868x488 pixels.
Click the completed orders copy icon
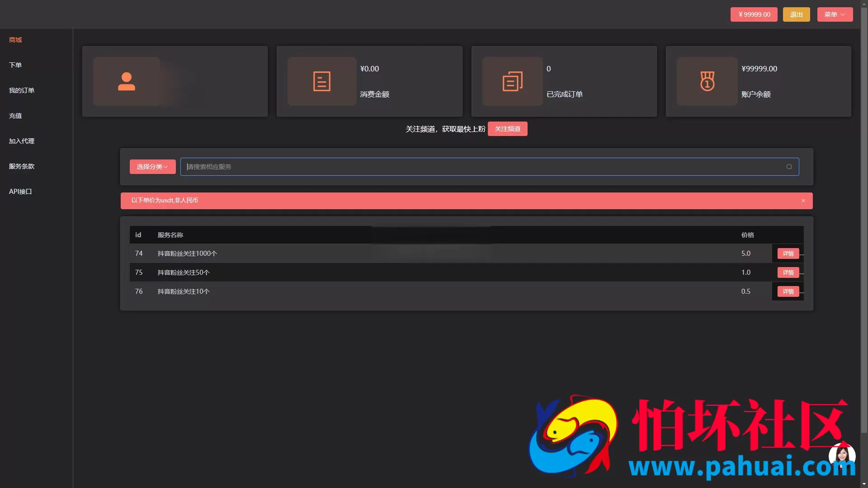tap(512, 81)
